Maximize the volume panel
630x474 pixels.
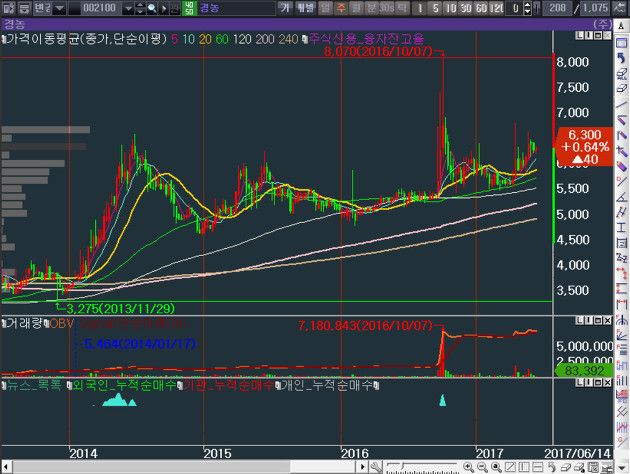click(598, 320)
